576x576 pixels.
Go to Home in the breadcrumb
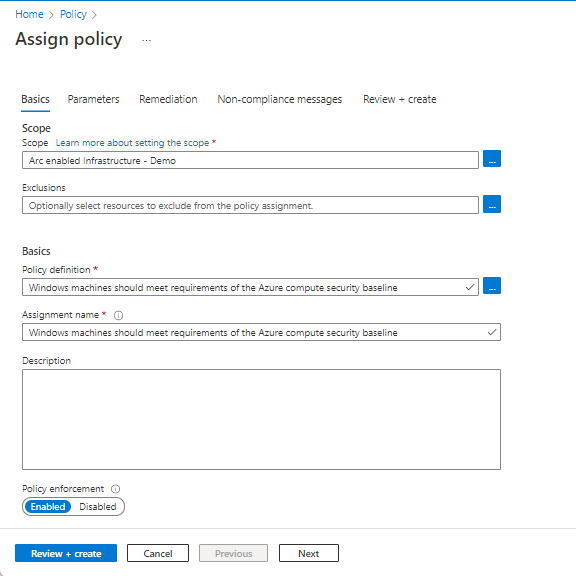tap(29, 14)
